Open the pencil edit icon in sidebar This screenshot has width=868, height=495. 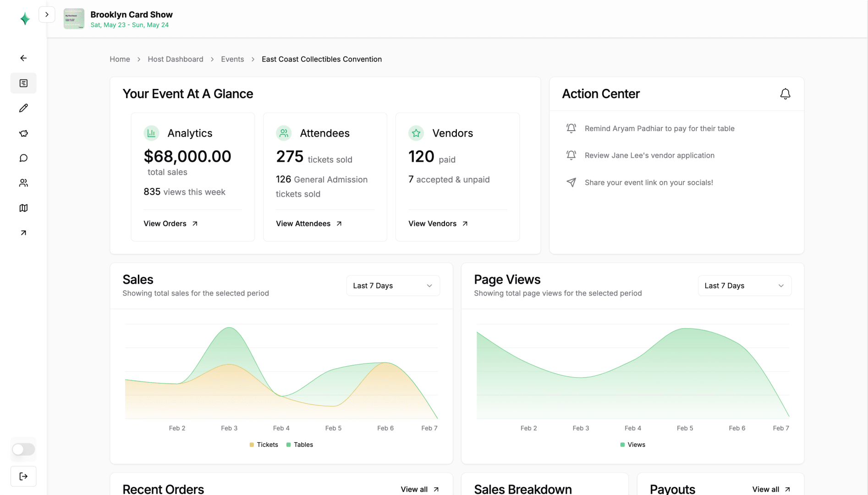[23, 108]
